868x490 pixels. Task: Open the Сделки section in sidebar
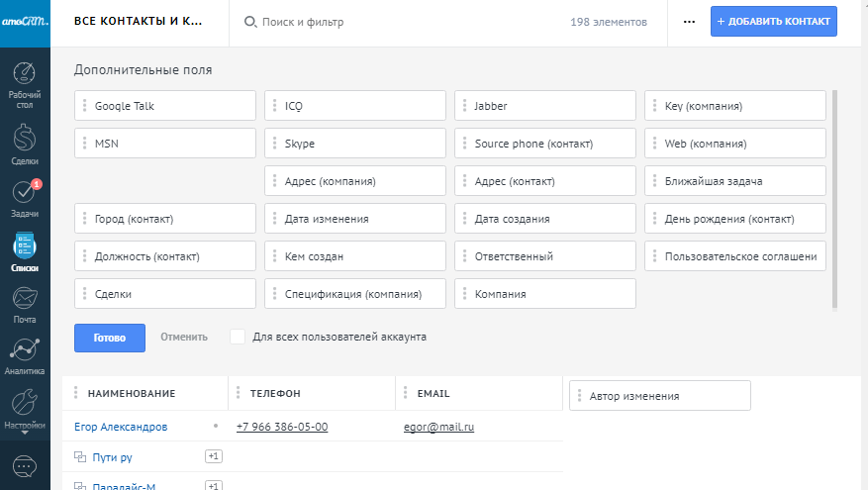[25, 141]
